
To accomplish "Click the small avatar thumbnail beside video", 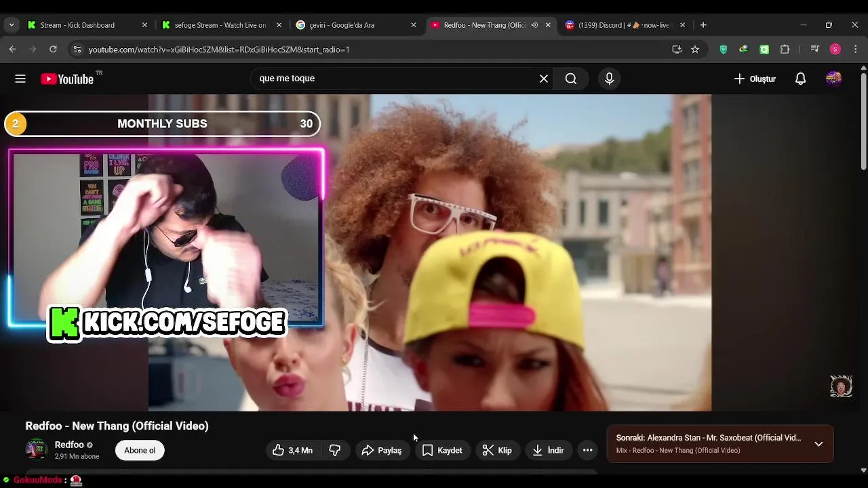I will click(841, 386).
